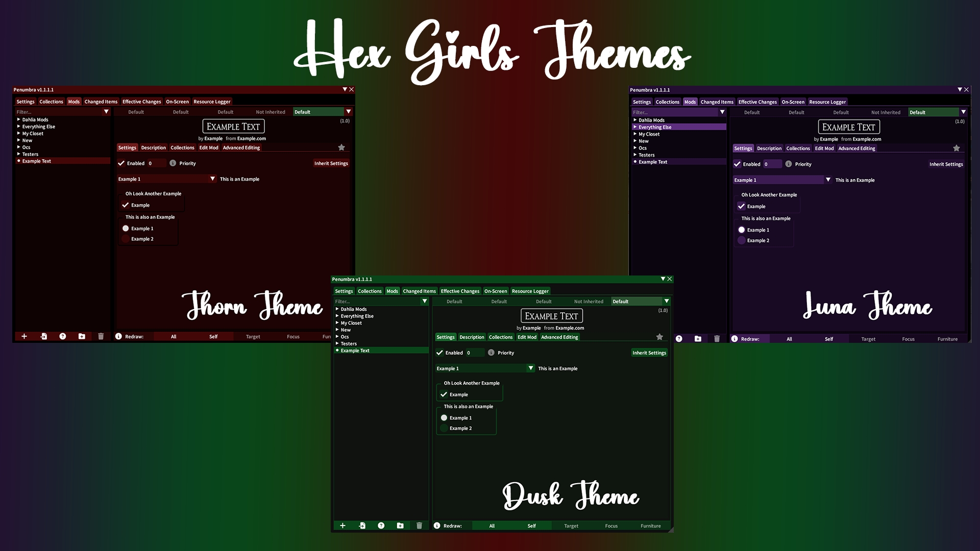Click the Inherit Settings button in Dusk window

tap(649, 353)
